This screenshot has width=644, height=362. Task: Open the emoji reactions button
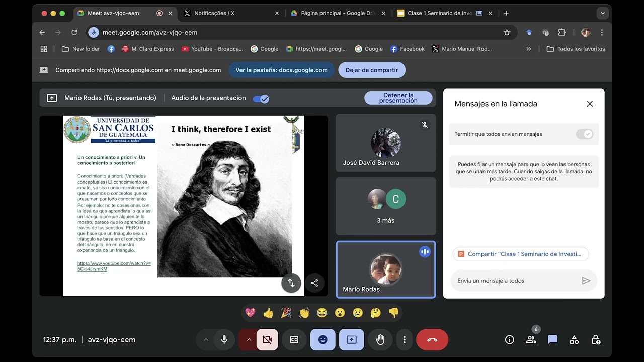tap(323, 340)
